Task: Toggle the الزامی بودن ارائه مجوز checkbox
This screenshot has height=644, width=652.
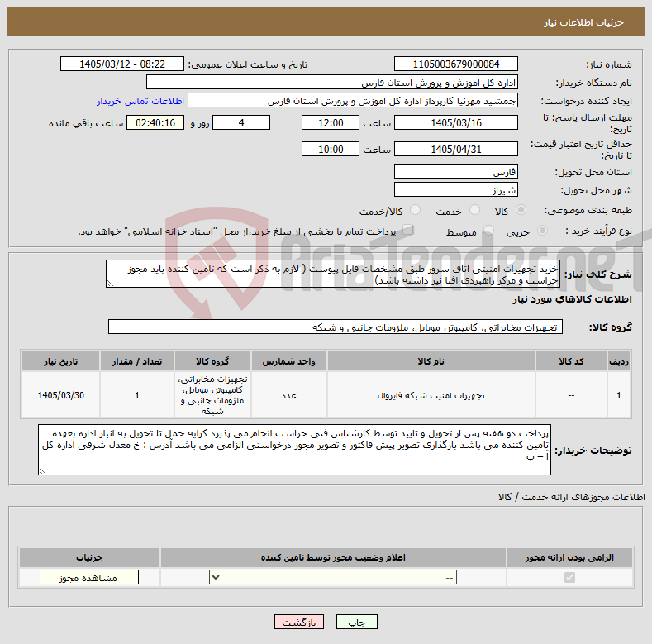Action: 569,577
